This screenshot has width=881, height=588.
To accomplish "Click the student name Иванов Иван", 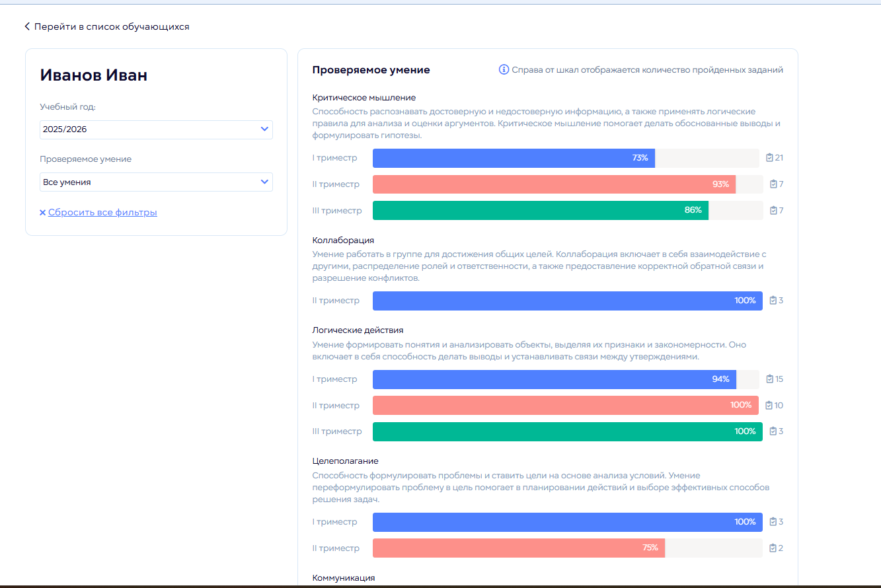I will (x=94, y=75).
